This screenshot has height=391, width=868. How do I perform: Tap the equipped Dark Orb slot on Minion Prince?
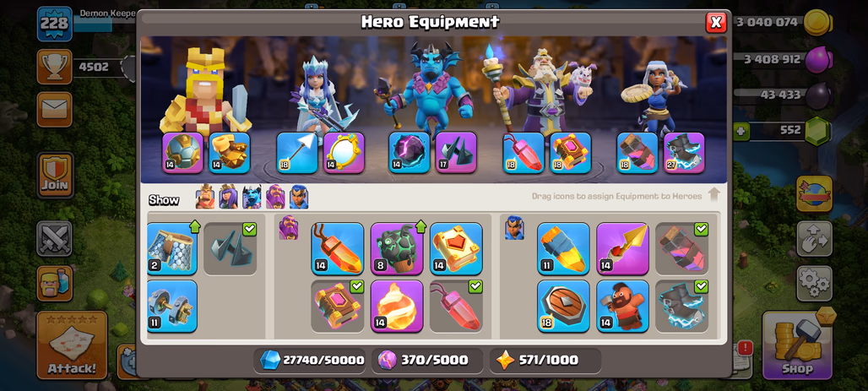click(409, 152)
